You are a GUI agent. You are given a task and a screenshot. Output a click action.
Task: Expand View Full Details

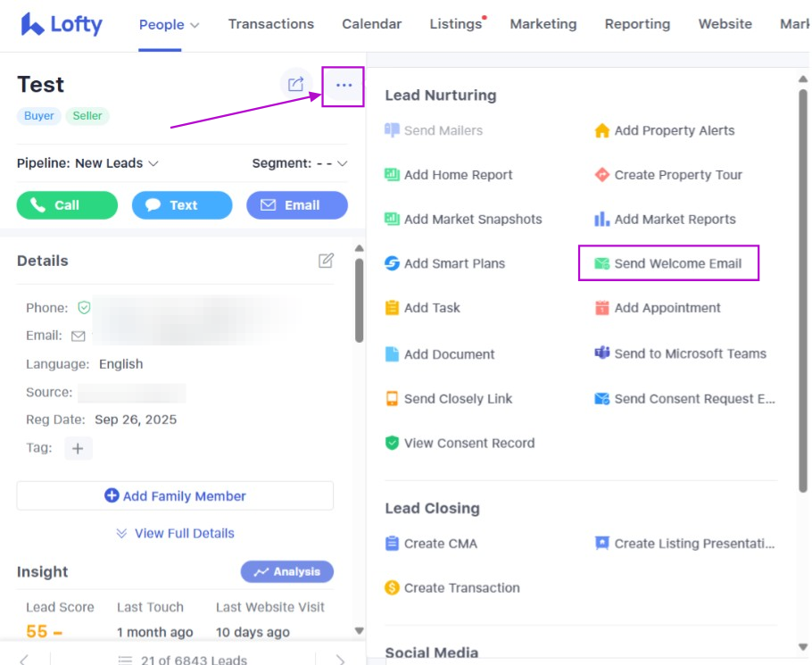pyautogui.click(x=175, y=533)
